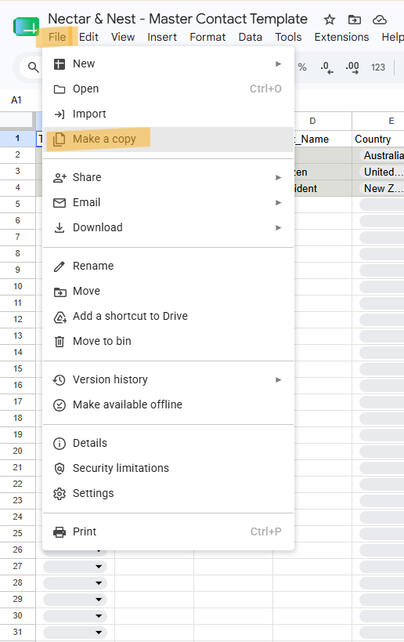Screen dimensions: 404x642
Task: Increase decimal places toolbar button
Action: [x=352, y=67]
